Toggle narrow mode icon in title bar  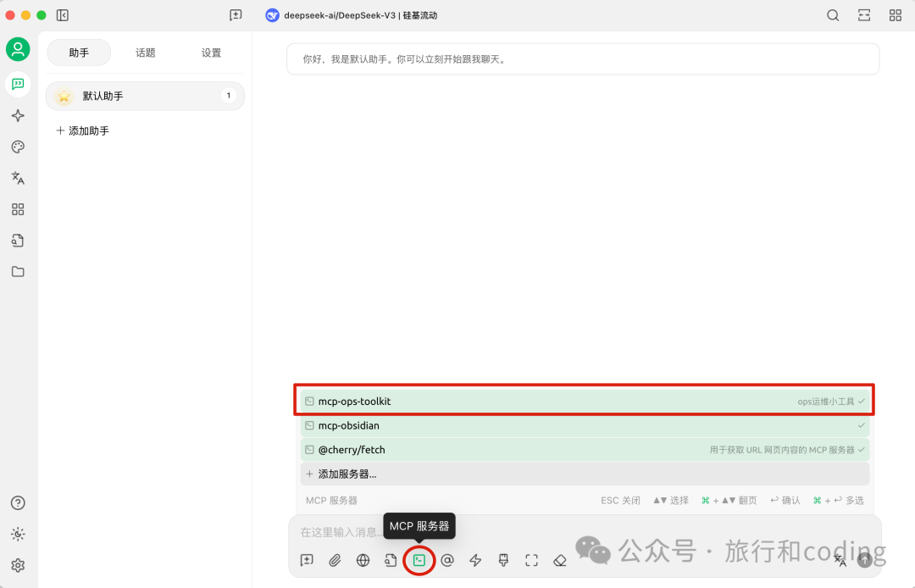click(x=864, y=15)
